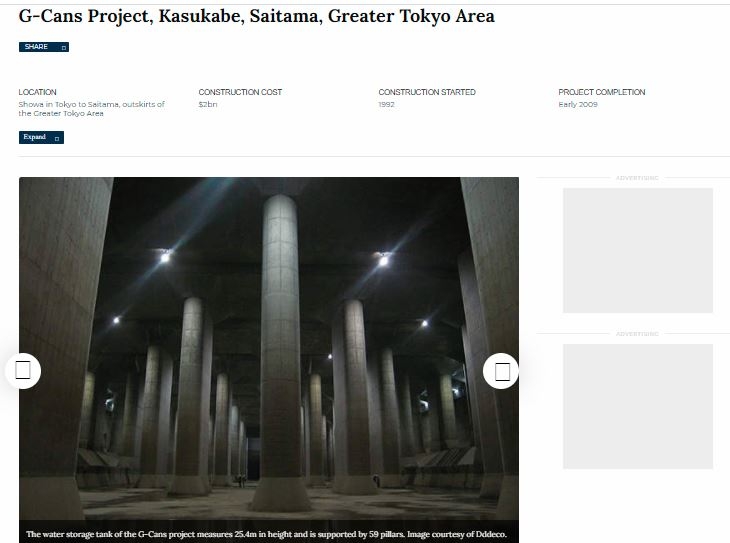Go to the previous gallery image
Image resolution: width=730 pixels, height=543 pixels.
coord(23,371)
